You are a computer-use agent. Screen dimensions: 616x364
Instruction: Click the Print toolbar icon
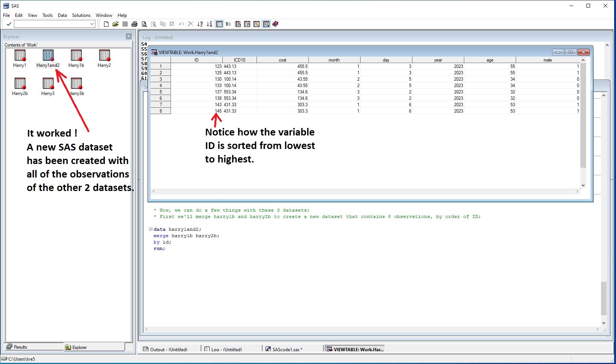(x=134, y=24)
